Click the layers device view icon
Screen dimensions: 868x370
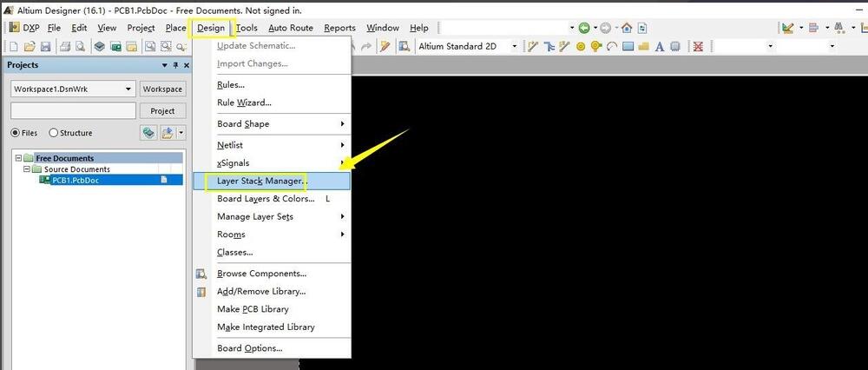tap(100, 47)
